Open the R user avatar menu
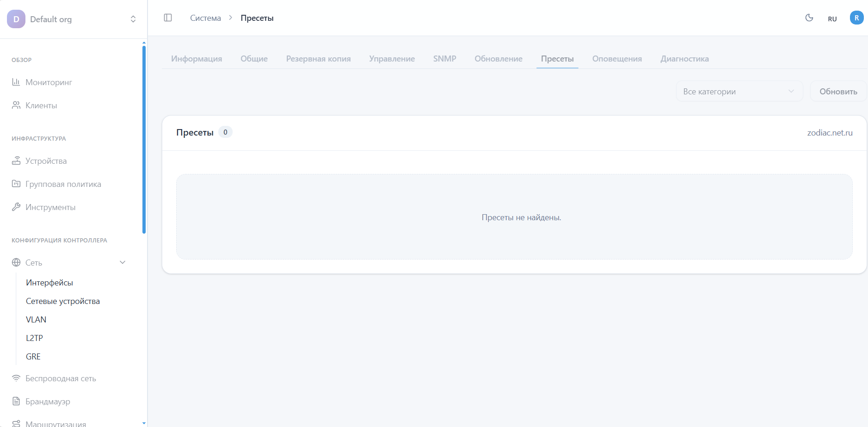868x427 pixels. tap(856, 18)
